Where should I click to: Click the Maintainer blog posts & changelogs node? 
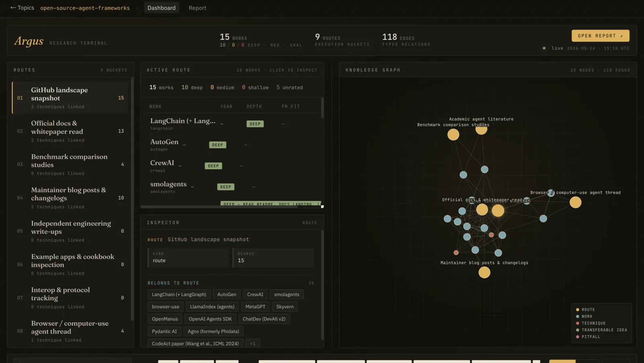(484, 272)
